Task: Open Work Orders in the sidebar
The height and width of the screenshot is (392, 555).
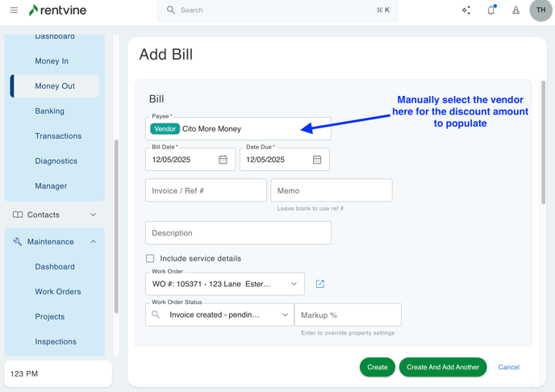Action: pyautogui.click(x=58, y=292)
